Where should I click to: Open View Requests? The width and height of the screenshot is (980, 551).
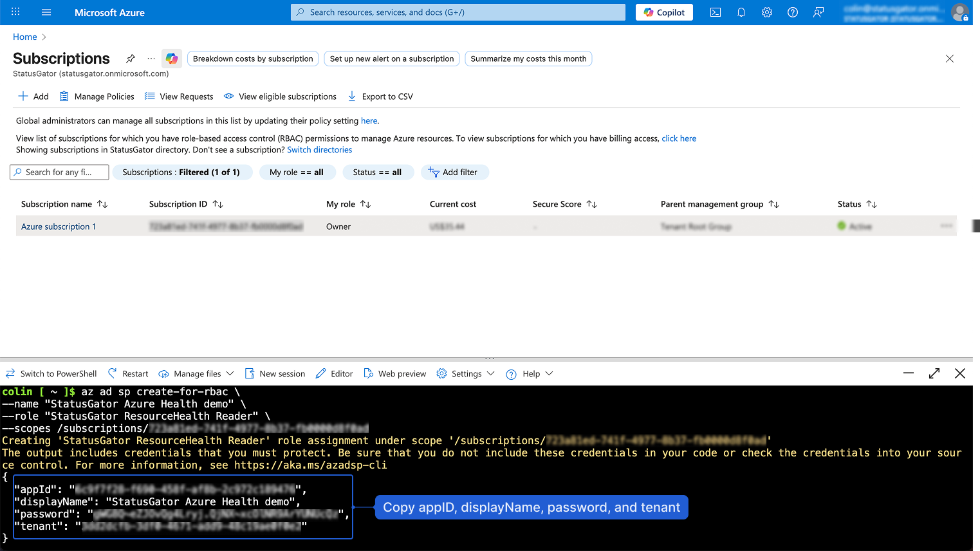point(179,97)
